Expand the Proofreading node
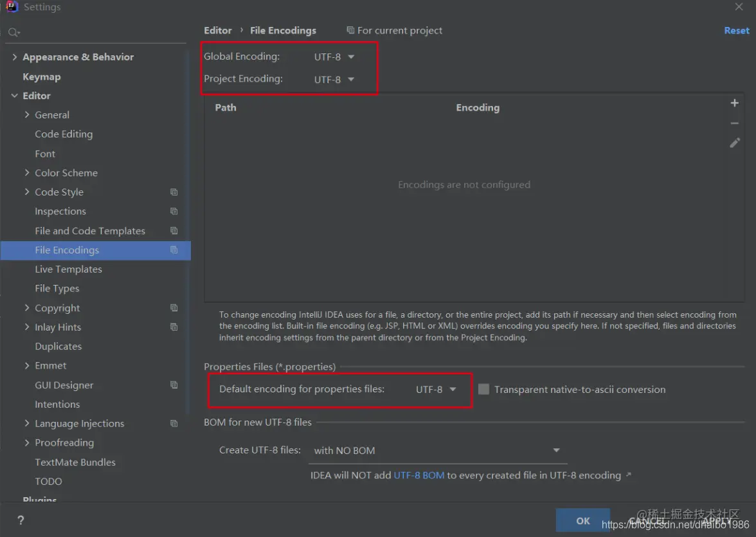756x537 pixels. click(27, 443)
